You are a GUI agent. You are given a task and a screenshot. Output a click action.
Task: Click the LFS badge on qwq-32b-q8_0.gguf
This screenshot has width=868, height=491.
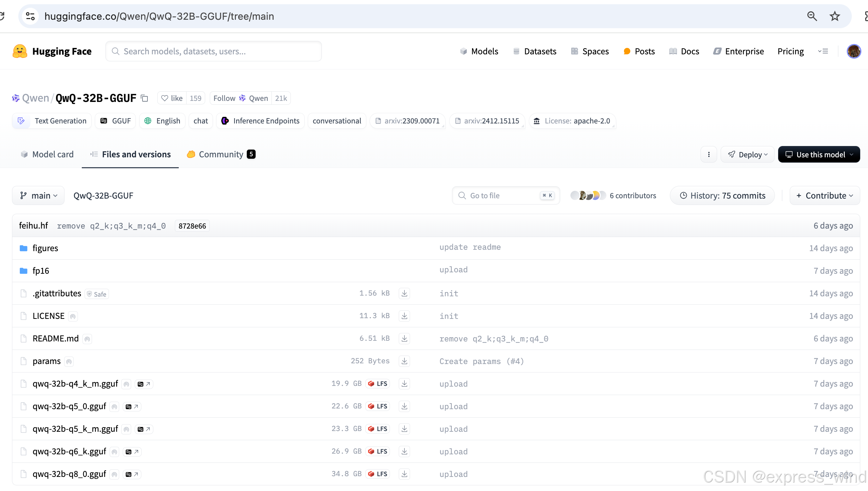coord(378,474)
